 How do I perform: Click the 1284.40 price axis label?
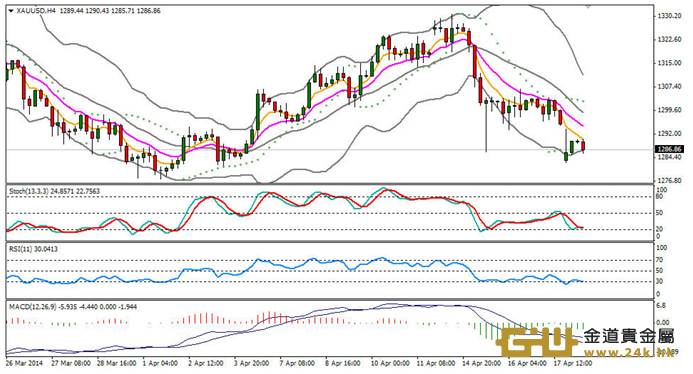tap(669, 157)
